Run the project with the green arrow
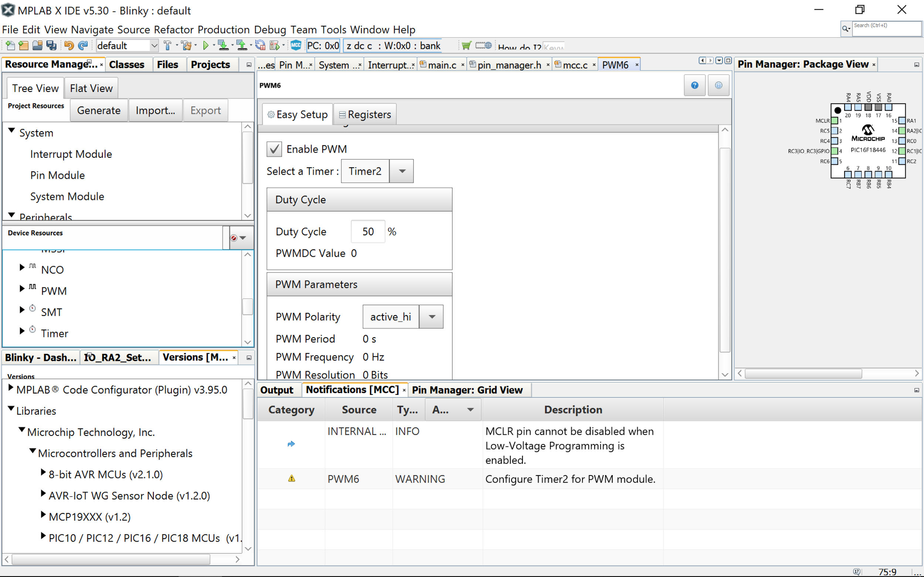 click(206, 46)
